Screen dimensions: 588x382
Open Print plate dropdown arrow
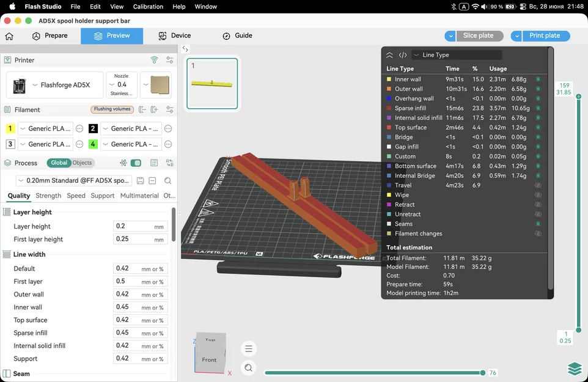point(516,36)
